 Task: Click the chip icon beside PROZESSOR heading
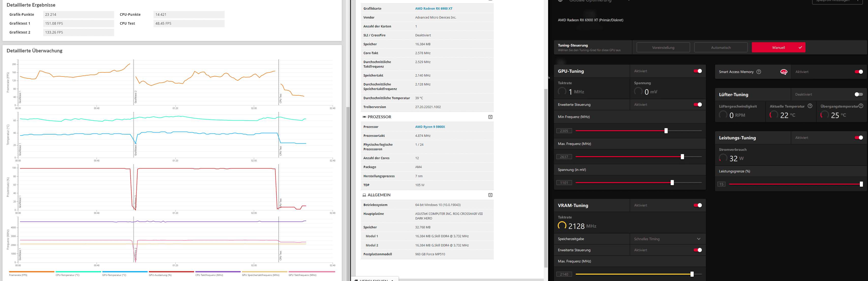point(364,117)
